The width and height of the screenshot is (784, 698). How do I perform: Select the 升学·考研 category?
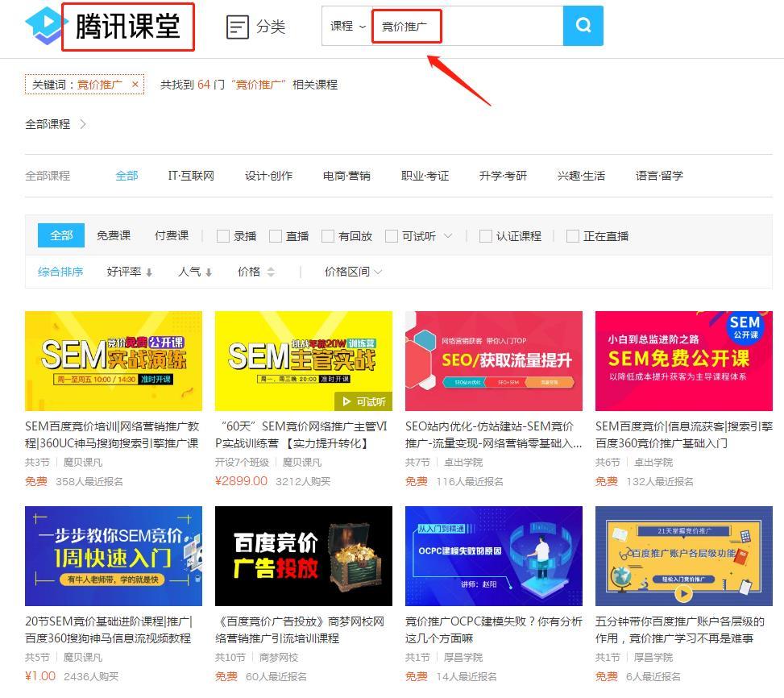[503, 176]
